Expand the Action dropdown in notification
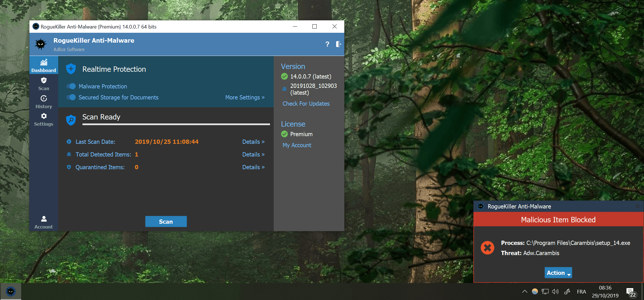 (558, 273)
